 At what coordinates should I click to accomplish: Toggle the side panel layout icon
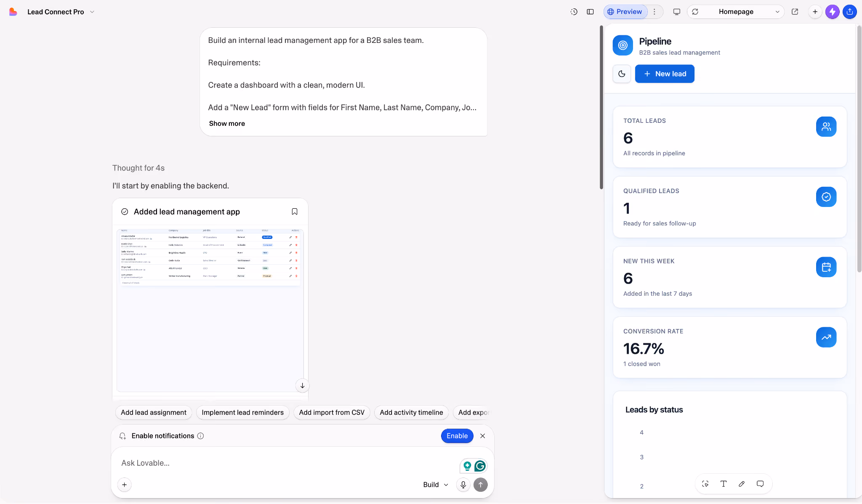(x=590, y=12)
